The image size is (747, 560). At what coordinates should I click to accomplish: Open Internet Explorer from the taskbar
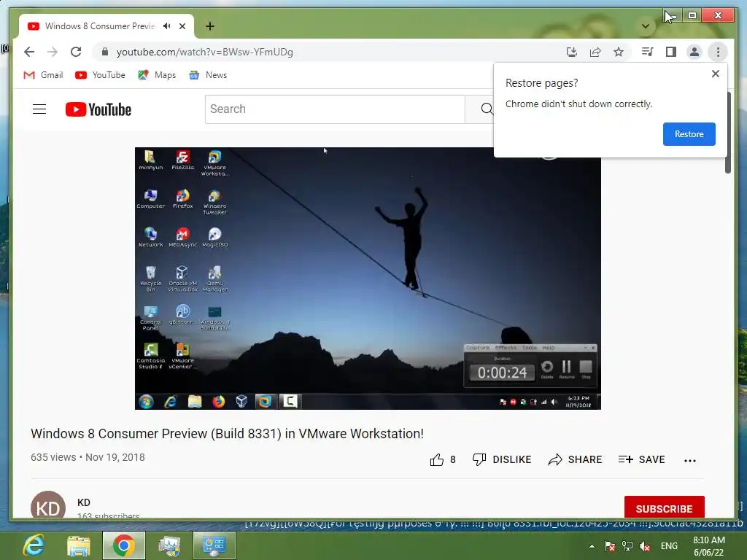pos(34,545)
